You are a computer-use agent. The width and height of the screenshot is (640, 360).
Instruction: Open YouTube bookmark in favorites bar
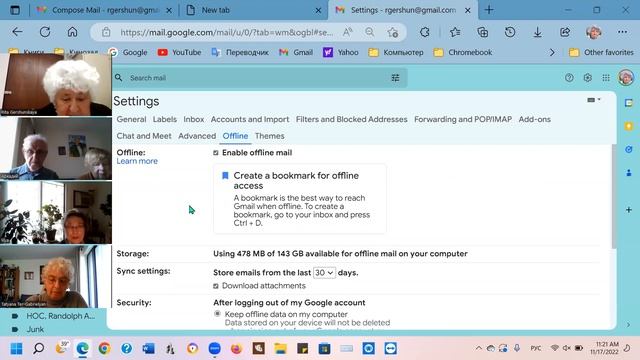pyautogui.click(x=180, y=52)
